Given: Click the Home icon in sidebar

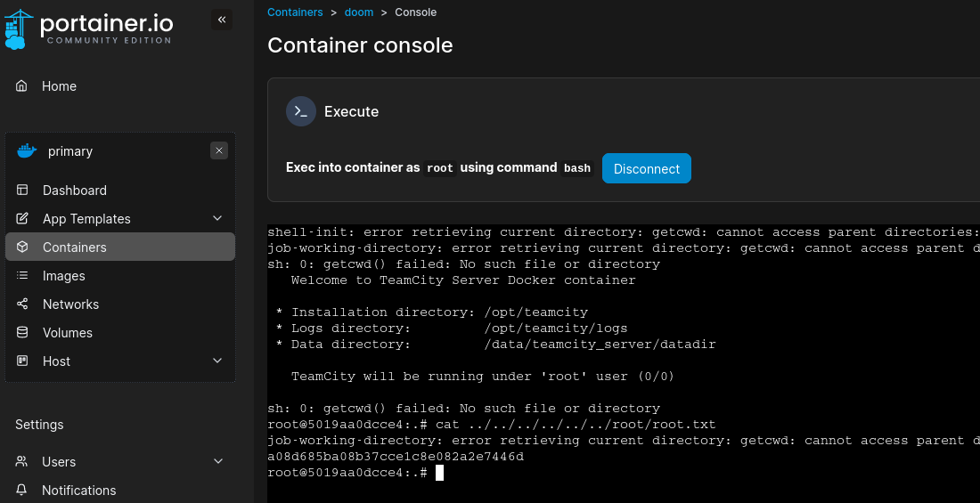Looking at the screenshot, I should (x=22, y=86).
